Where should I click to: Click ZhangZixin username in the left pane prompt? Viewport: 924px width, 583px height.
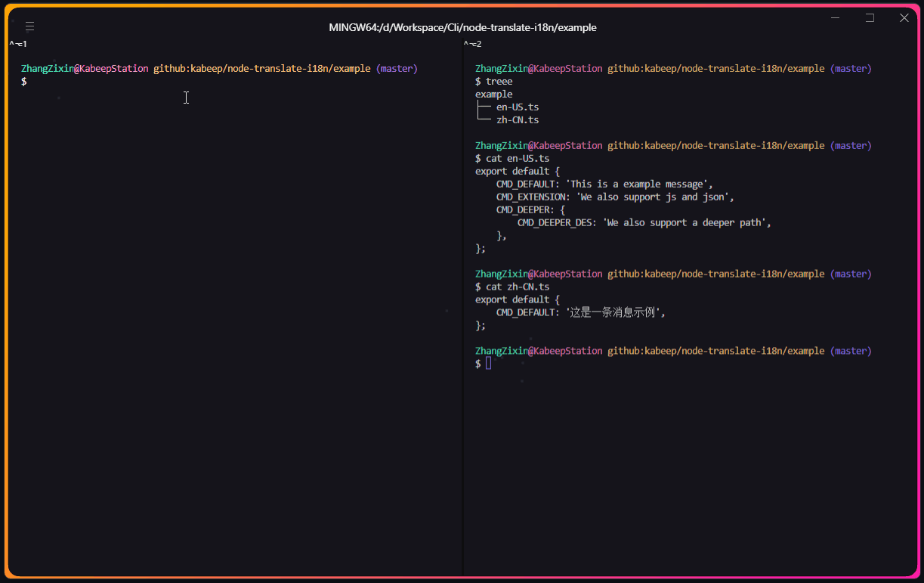(47, 69)
